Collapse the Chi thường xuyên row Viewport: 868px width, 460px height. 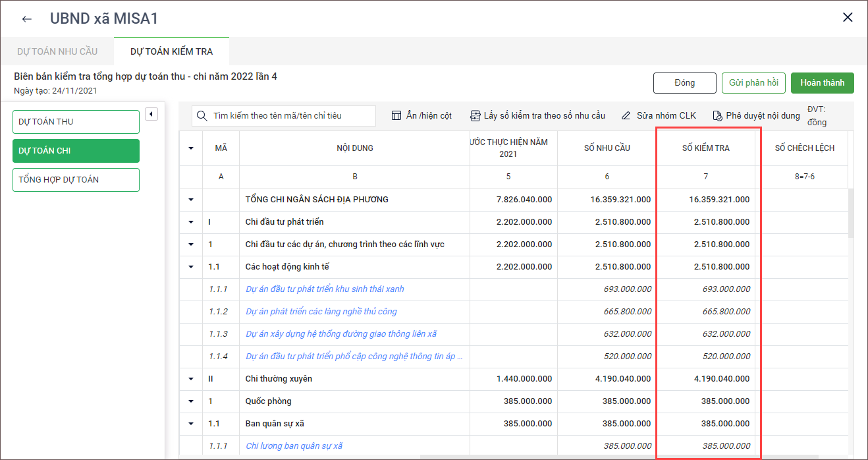pos(191,379)
